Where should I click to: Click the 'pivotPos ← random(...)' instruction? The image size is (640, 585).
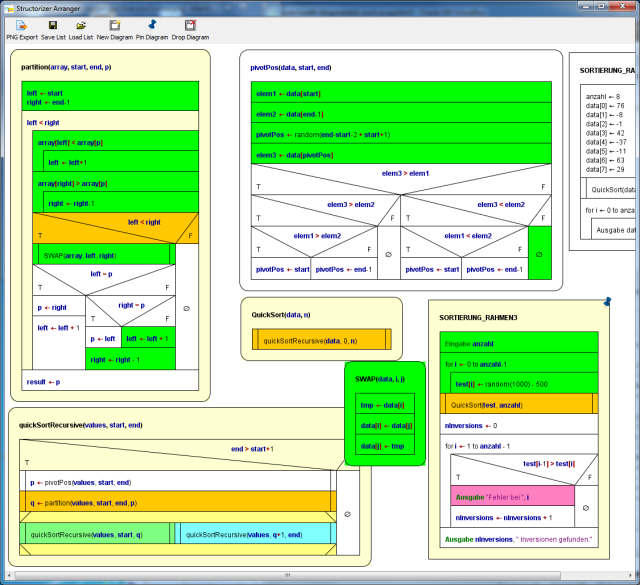point(401,133)
